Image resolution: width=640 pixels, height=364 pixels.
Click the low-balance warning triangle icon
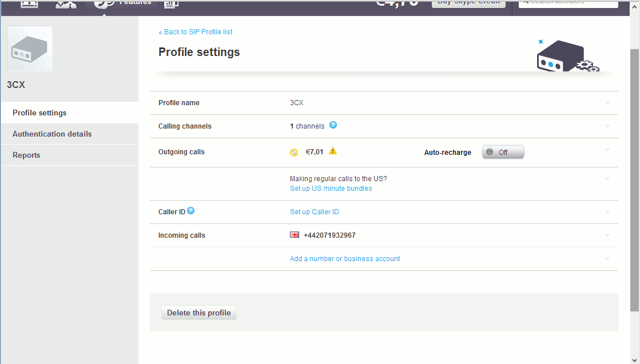click(333, 151)
